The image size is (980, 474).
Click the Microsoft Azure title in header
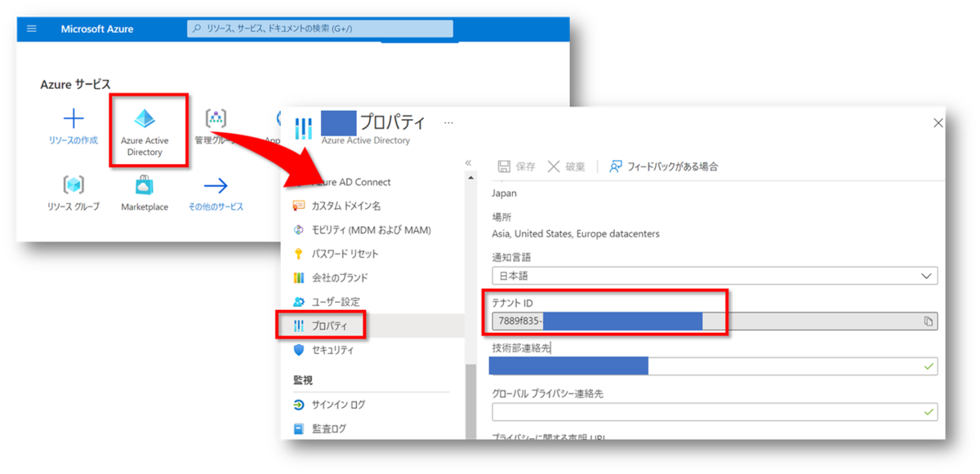coord(97,29)
